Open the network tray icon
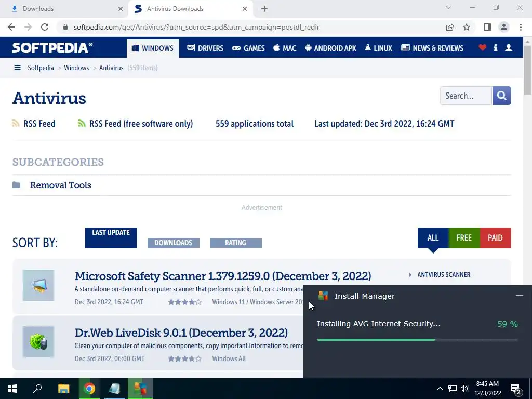 tap(453, 389)
